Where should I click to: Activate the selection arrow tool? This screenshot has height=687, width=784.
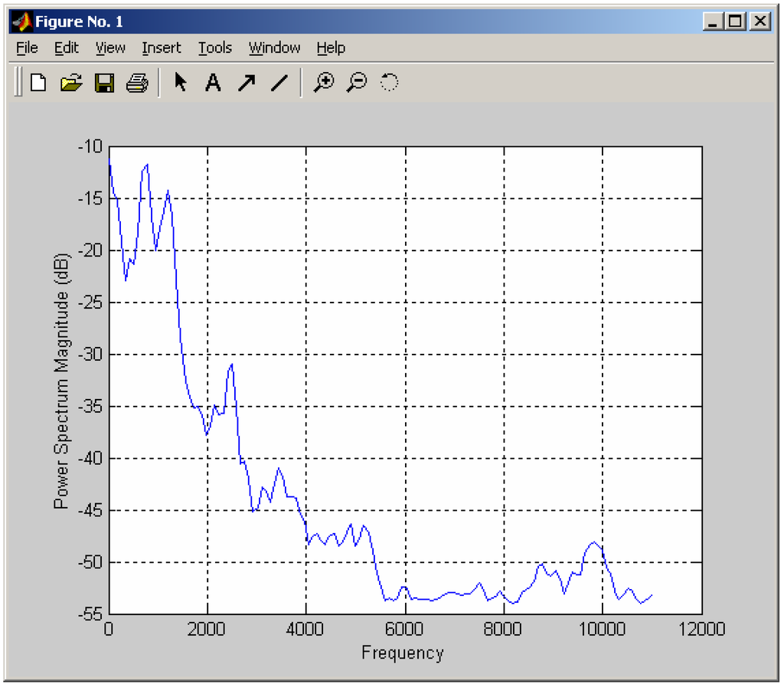pyautogui.click(x=179, y=82)
